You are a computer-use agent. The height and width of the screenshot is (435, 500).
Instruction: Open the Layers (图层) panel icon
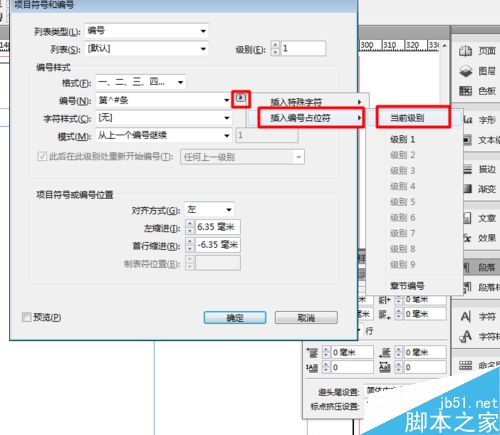coord(465,71)
